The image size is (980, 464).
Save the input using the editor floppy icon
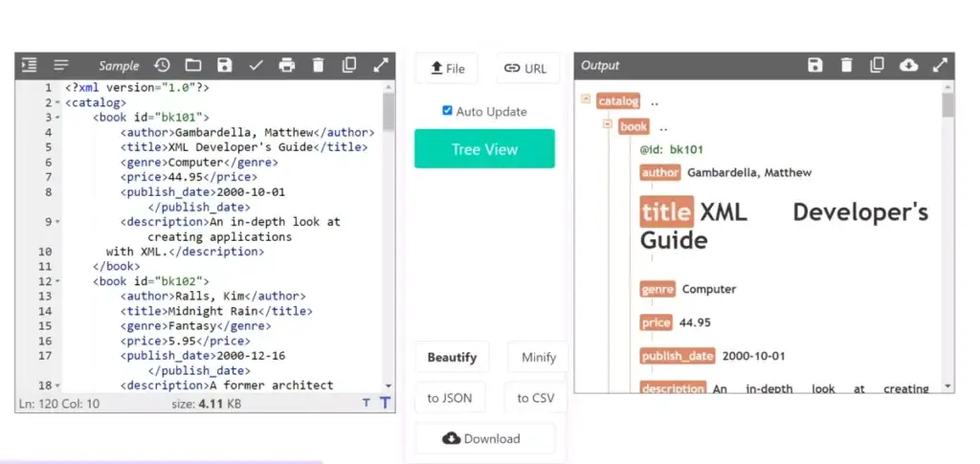point(224,65)
